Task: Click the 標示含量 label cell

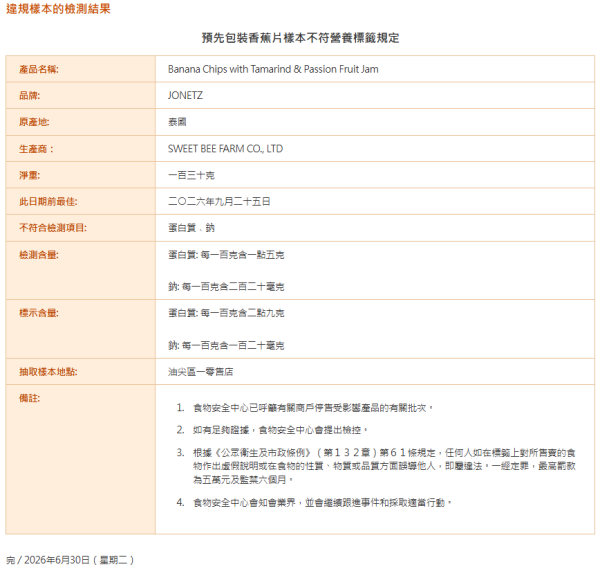Action: (81, 329)
